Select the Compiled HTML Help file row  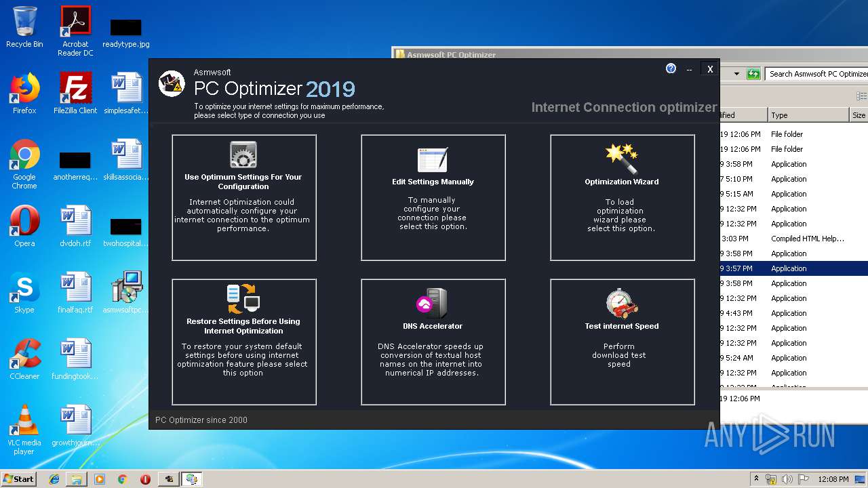(x=794, y=239)
